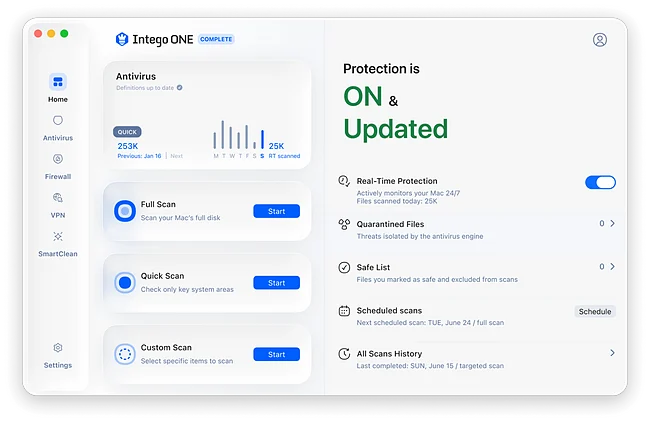The image size is (650, 423).
Task: Open the Firewall icon in sidebar
Action: click(x=58, y=159)
